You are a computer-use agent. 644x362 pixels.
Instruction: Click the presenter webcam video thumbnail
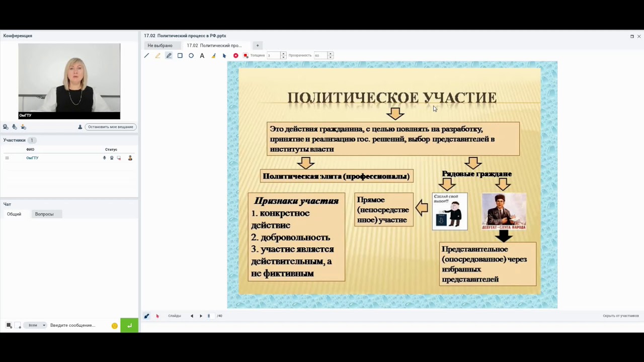[69, 81]
